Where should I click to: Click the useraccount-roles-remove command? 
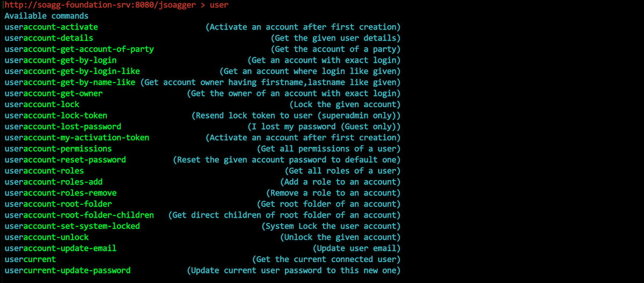(60, 193)
